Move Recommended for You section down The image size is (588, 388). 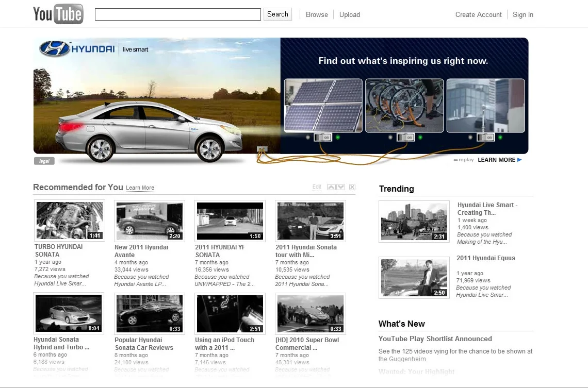pos(340,187)
